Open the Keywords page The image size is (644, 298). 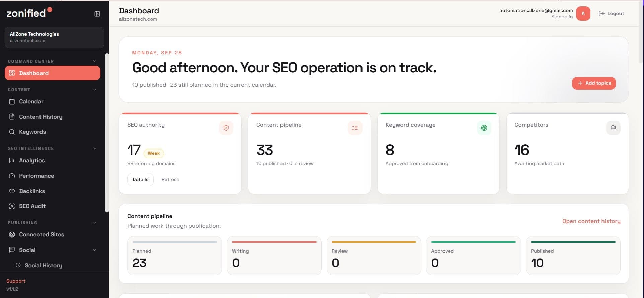[53, 132]
